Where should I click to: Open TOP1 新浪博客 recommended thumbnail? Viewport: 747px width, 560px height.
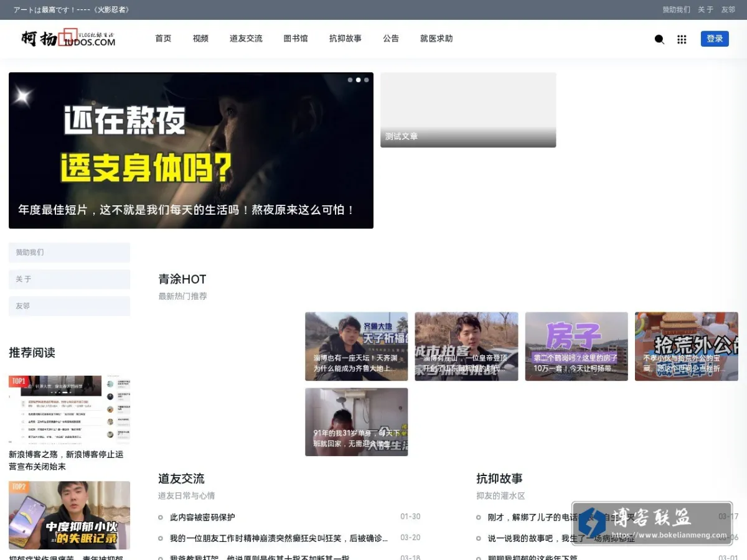coord(69,409)
